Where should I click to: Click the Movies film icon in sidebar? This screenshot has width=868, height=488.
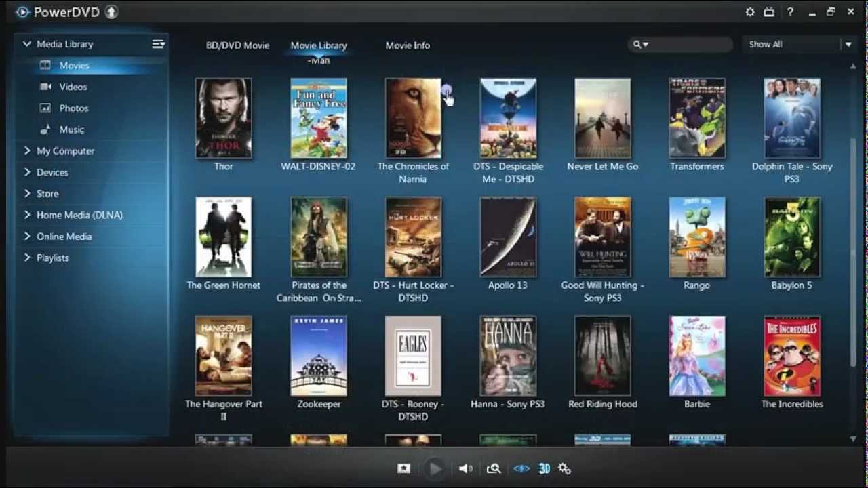45,66
